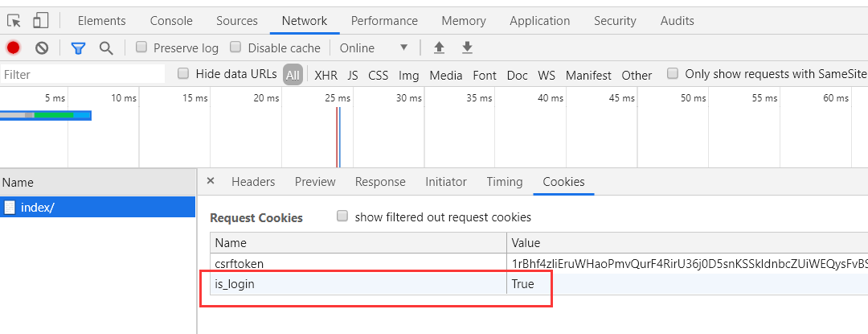Open the Headers tab of the request
The width and height of the screenshot is (868, 334).
tap(253, 182)
